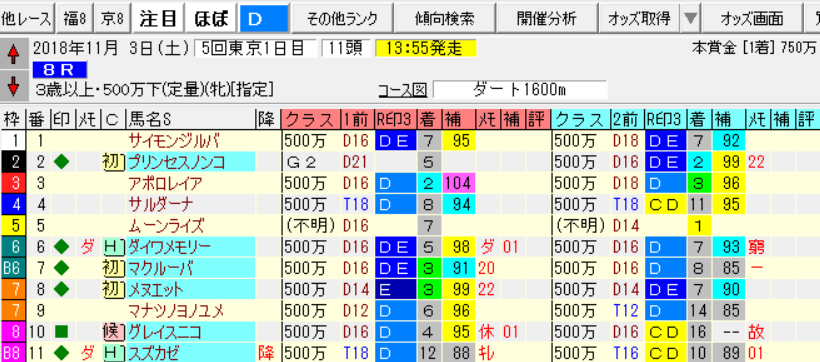Click H badge for ダイワメモリー
This screenshot has width=820, height=362.
113,247
